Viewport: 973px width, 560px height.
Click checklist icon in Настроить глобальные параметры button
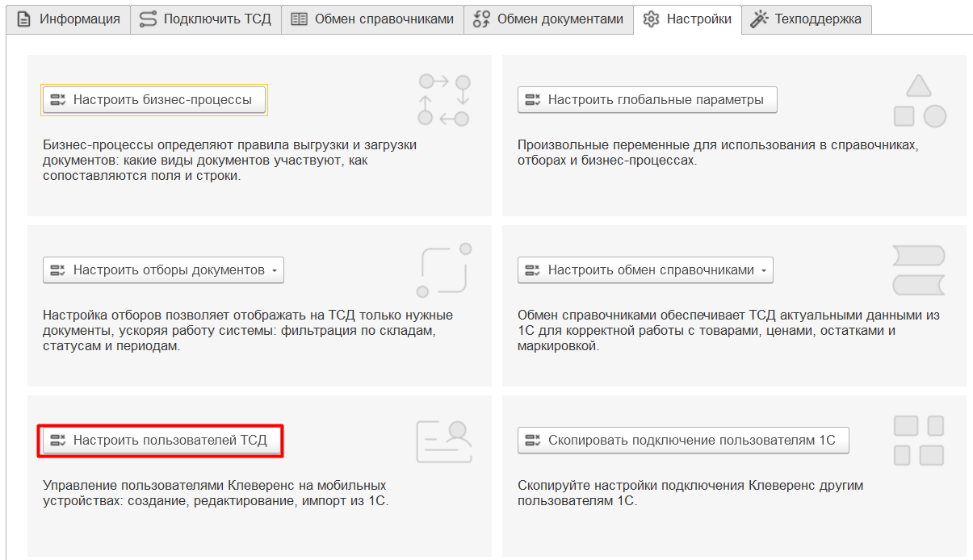[532, 100]
